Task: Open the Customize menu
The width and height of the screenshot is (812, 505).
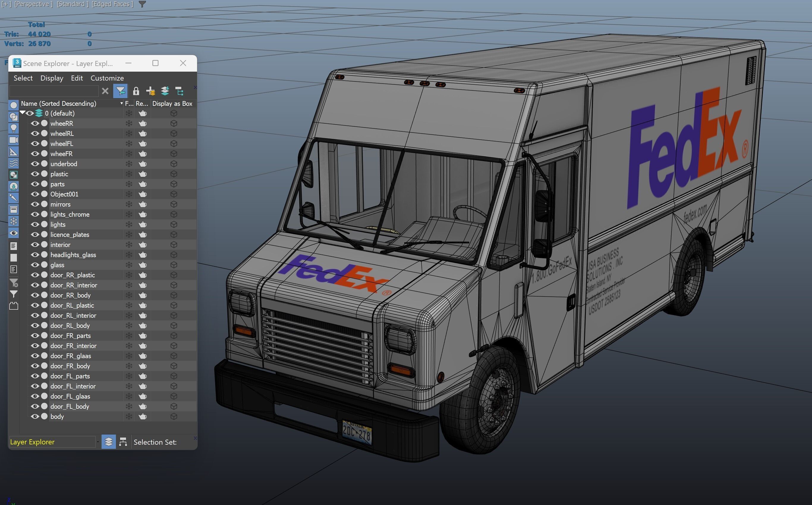Action: click(x=107, y=78)
